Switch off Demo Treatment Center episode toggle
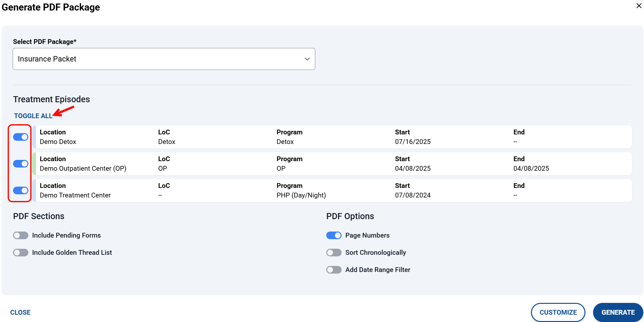The width and height of the screenshot is (644, 322). (x=21, y=190)
